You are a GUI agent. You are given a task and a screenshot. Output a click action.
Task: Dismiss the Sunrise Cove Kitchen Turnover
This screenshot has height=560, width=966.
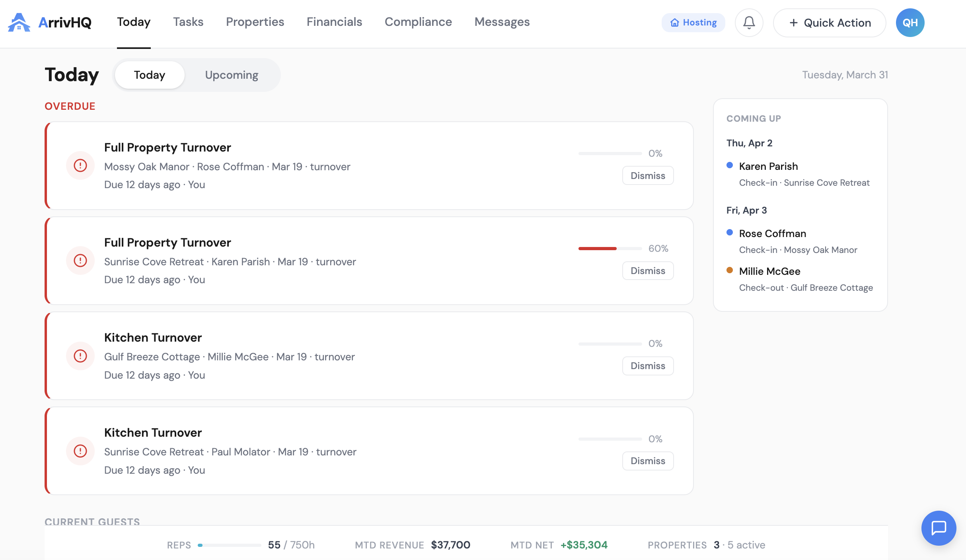coord(648,461)
